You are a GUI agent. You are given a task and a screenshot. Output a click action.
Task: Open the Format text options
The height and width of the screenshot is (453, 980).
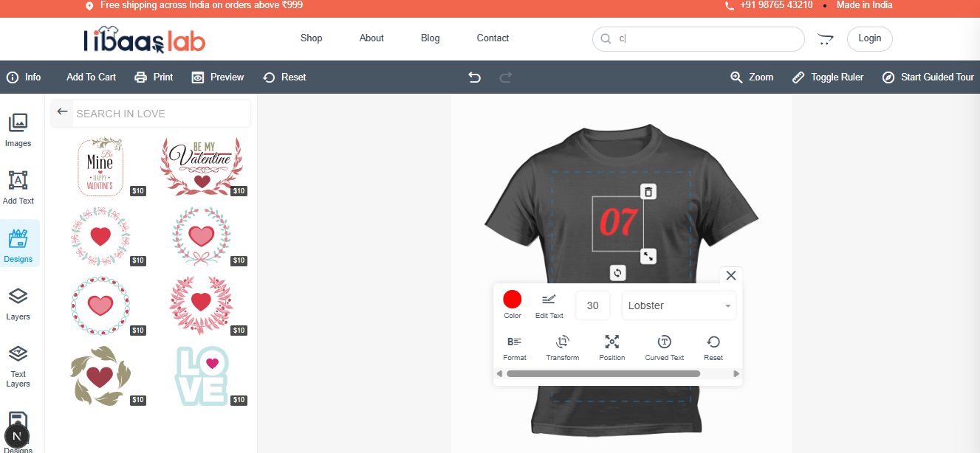coord(514,347)
